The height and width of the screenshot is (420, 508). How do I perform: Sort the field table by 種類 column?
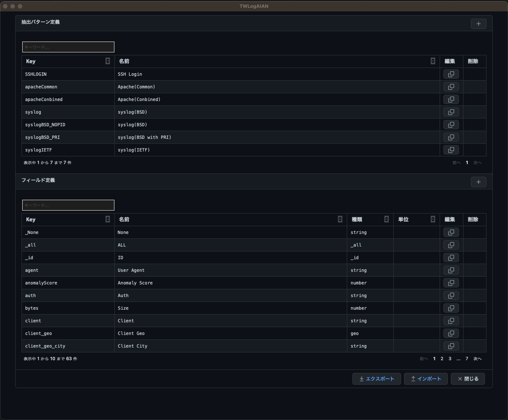pos(386,219)
